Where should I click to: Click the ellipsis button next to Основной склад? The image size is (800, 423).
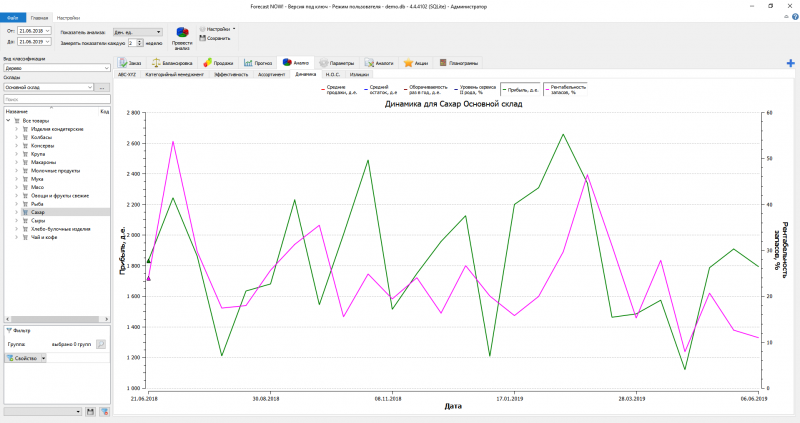(101, 88)
